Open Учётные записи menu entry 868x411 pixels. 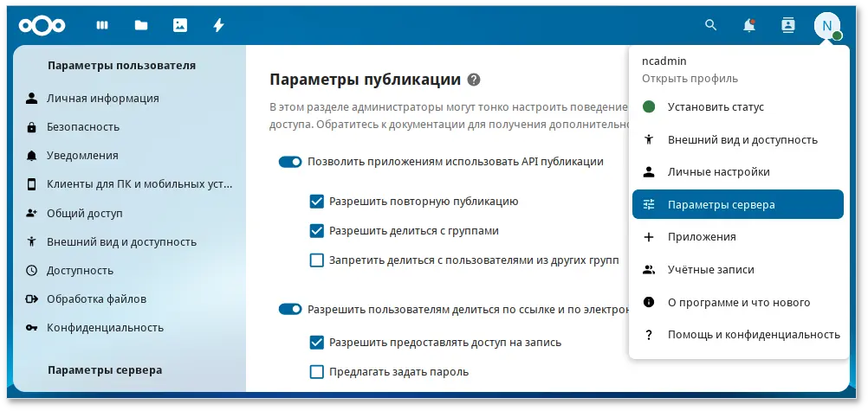[x=738, y=270]
